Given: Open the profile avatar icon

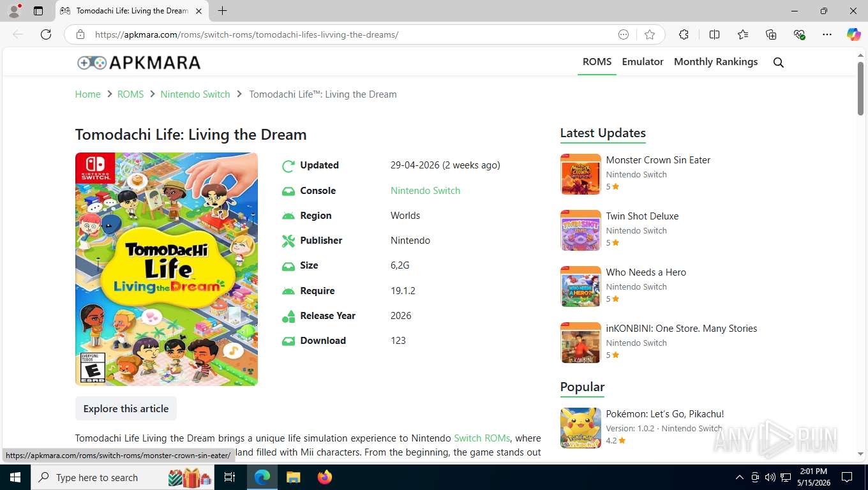Looking at the screenshot, I should (x=14, y=11).
